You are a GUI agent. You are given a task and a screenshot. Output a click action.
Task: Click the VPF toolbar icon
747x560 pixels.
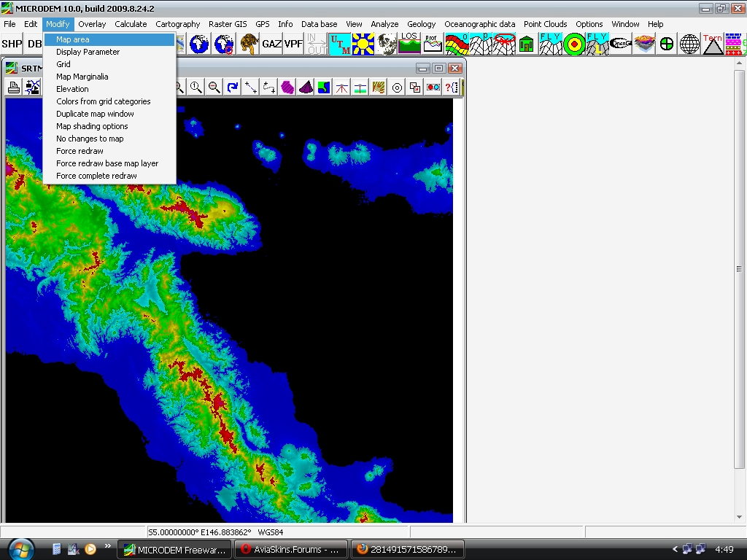293,44
